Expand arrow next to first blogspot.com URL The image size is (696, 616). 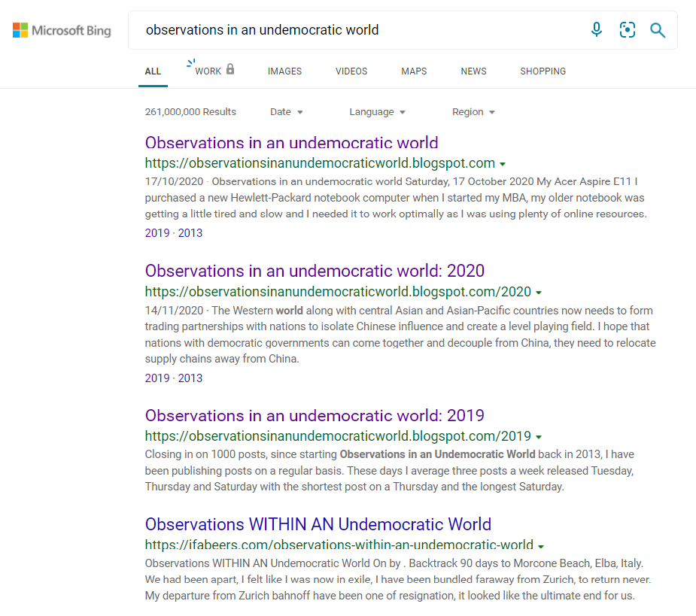(x=502, y=164)
